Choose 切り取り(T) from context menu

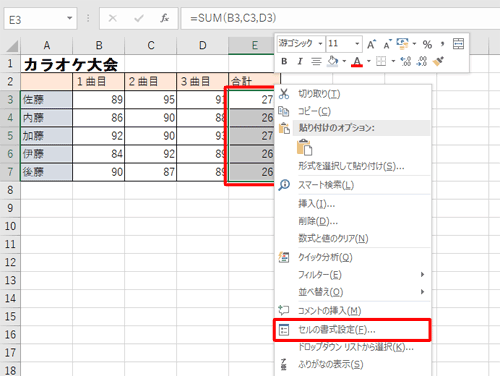[319, 94]
